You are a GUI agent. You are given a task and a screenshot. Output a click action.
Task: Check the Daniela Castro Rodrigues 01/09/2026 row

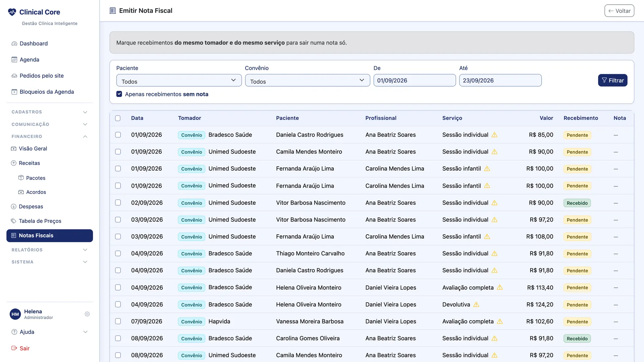(118, 135)
